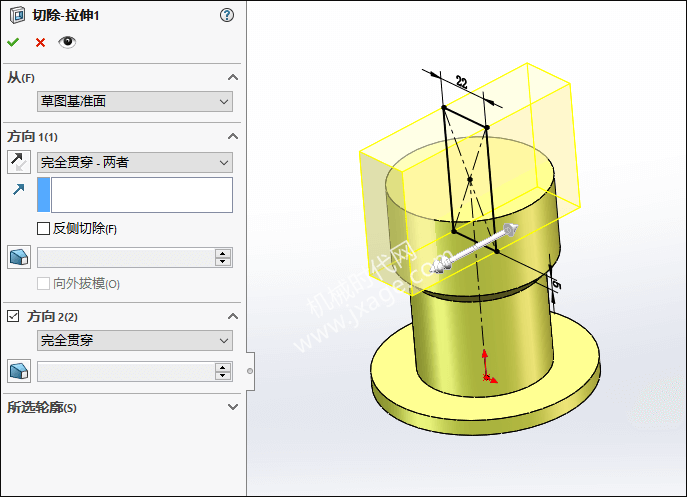Viewport: 687px width, 497px height.
Task: Increase the 方向 1 draft angle spinner
Action: (x=223, y=253)
